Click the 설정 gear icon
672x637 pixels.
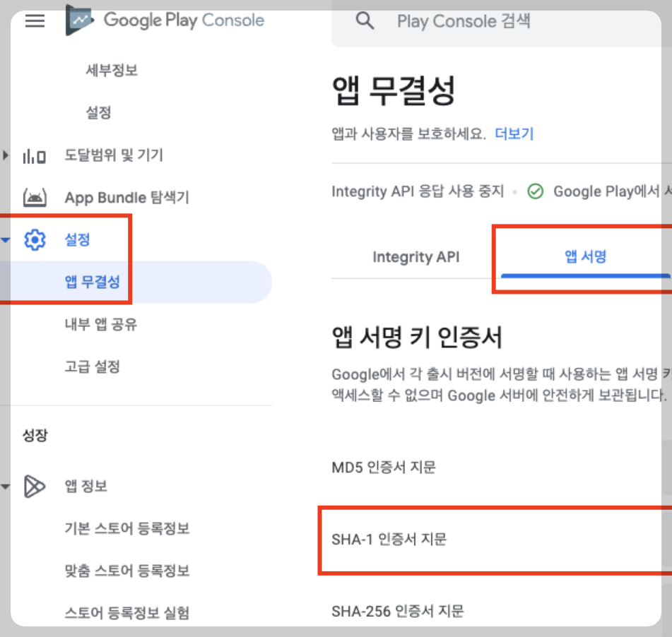35,239
